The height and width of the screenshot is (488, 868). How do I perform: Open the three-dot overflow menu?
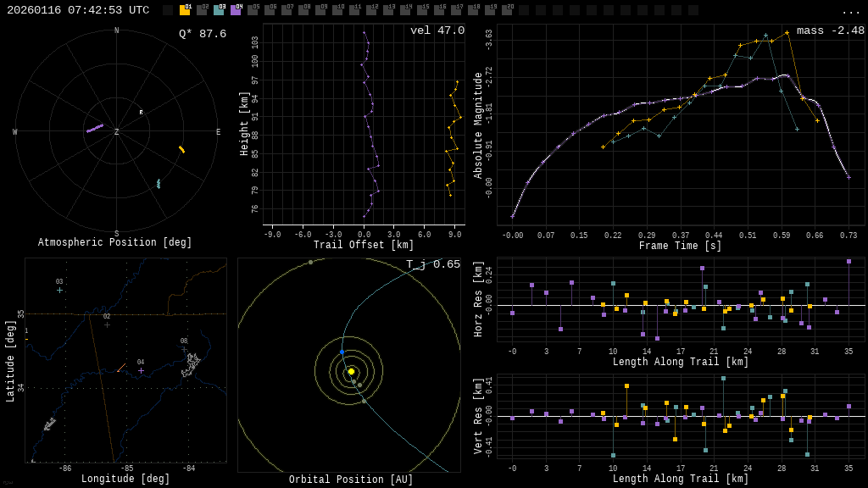coord(850,11)
